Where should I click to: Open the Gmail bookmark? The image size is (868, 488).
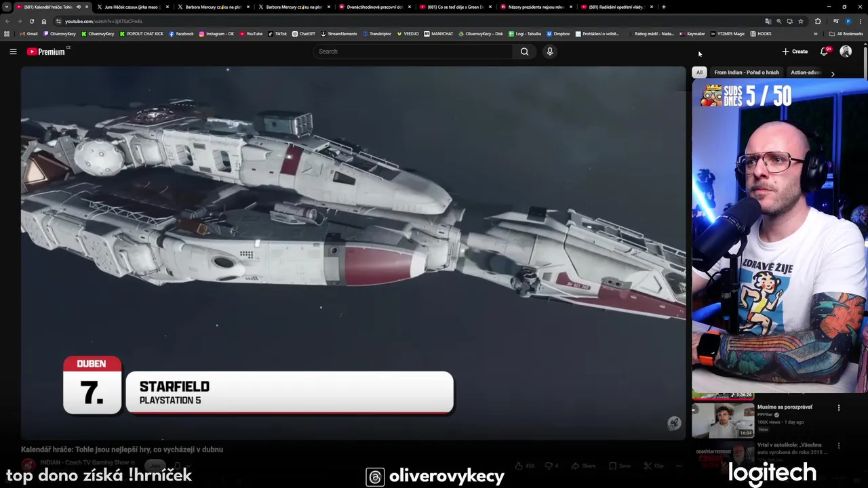[x=28, y=33]
